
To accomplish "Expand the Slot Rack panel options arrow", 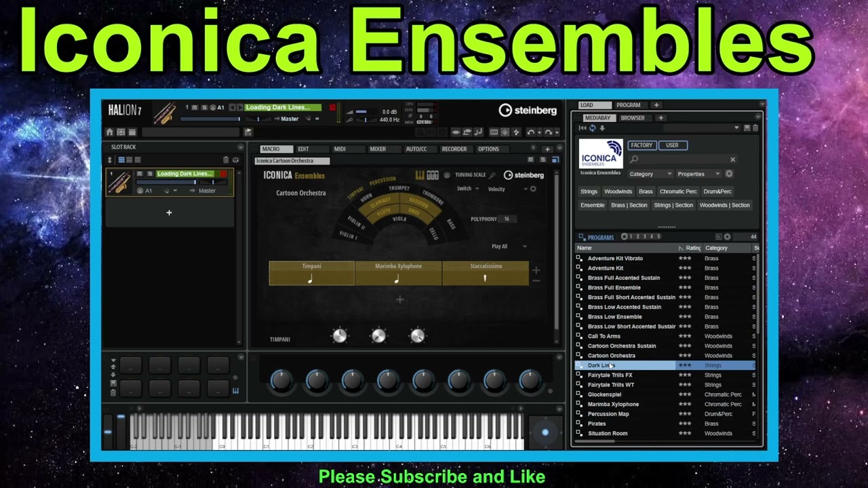I will 241,147.
